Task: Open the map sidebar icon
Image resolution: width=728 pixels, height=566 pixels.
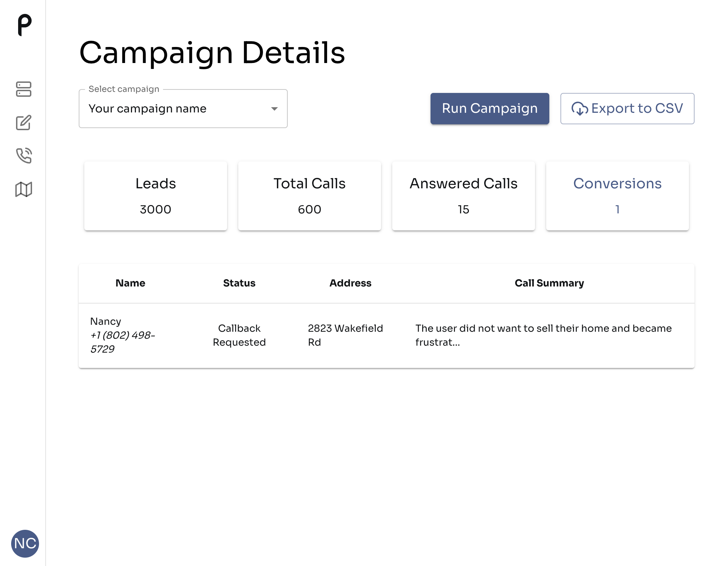Action: (24, 189)
